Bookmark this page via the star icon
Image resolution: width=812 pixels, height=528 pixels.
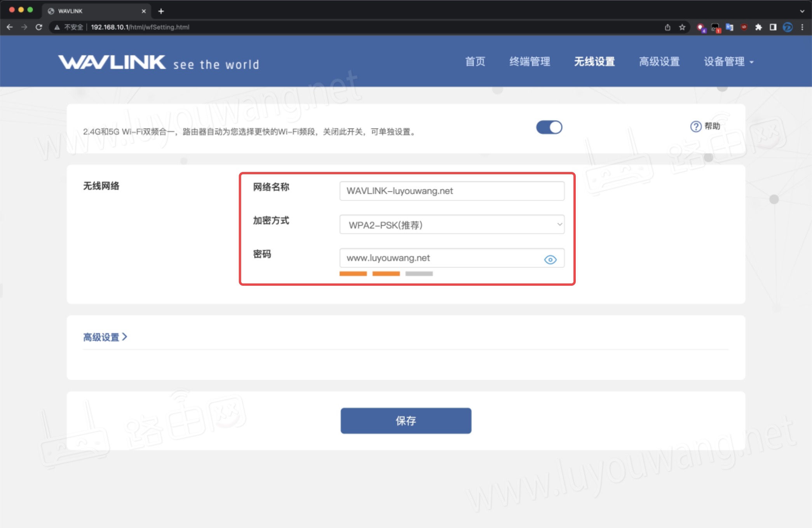click(x=682, y=27)
